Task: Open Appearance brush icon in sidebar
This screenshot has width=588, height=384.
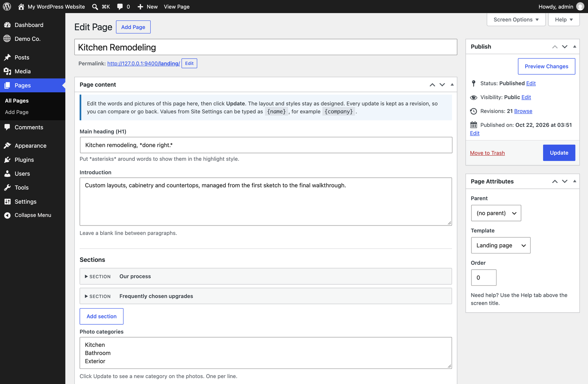Action: pyautogui.click(x=7, y=146)
